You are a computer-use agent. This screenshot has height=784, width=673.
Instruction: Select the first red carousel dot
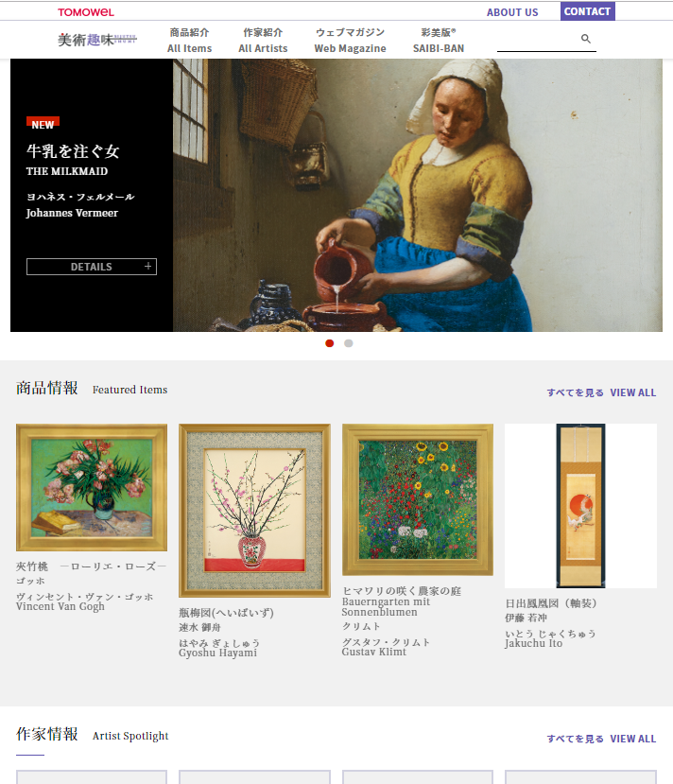(x=329, y=343)
